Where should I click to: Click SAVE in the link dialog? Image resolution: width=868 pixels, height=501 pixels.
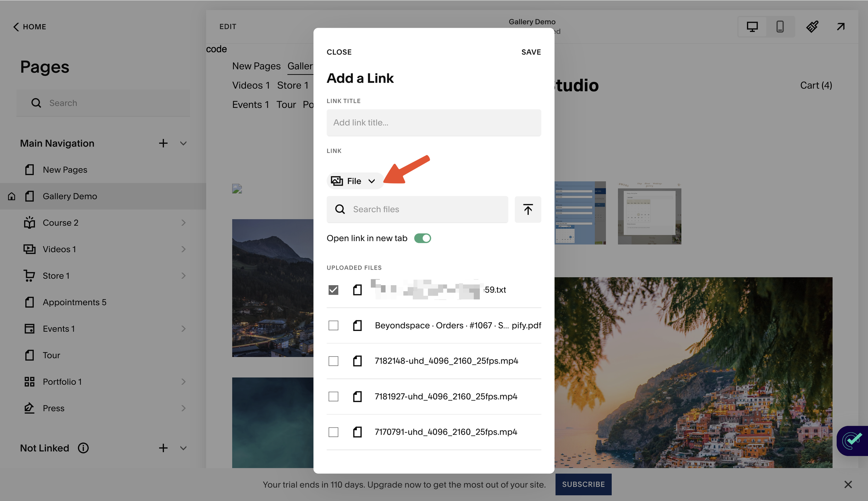point(531,52)
